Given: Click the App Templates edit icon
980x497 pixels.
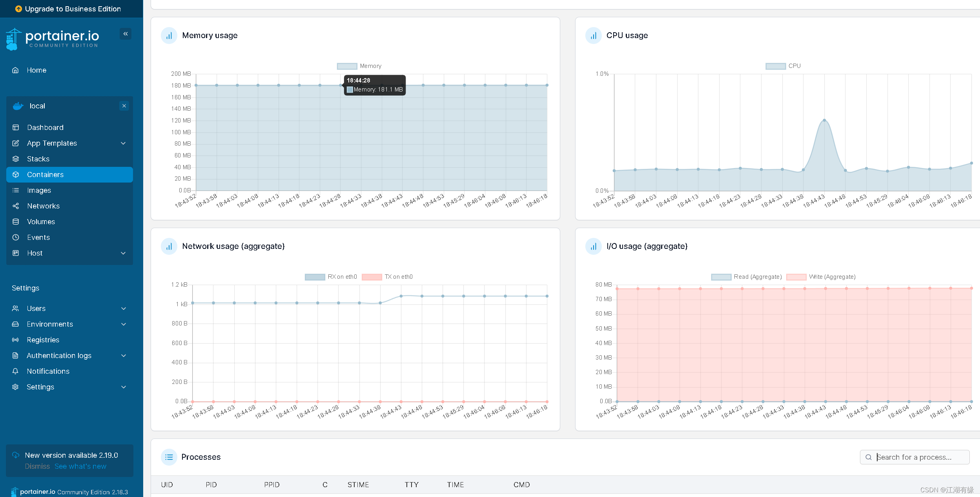Looking at the screenshot, I should 16,143.
